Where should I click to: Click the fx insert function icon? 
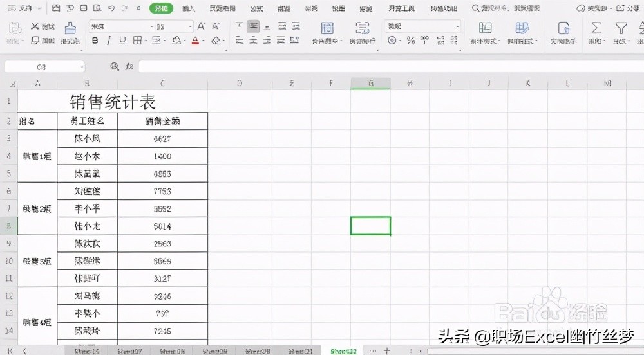click(x=129, y=66)
